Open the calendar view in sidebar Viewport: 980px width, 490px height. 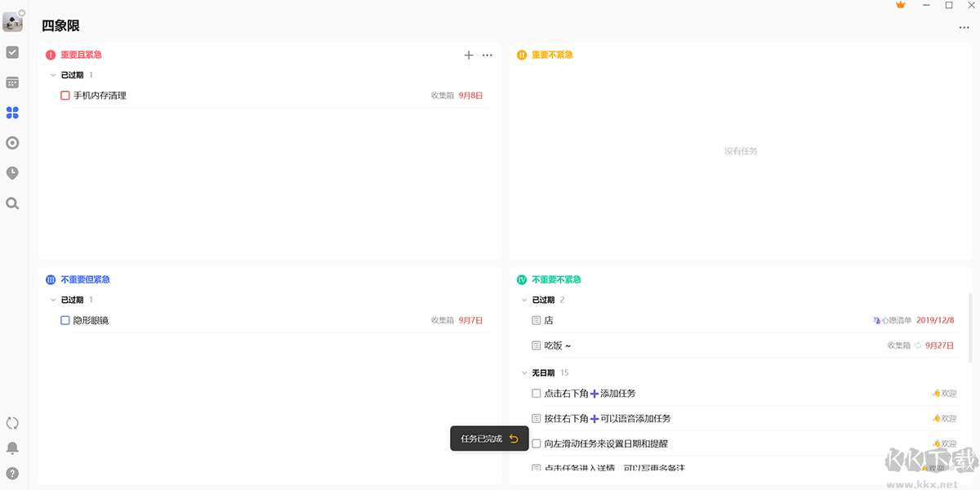[x=12, y=82]
